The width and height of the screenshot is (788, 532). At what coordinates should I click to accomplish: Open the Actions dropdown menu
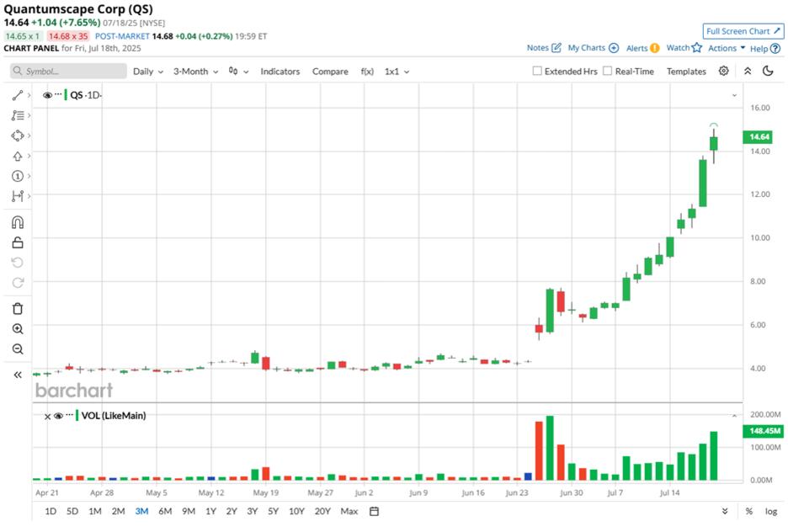pyautogui.click(x=727, y=48)
